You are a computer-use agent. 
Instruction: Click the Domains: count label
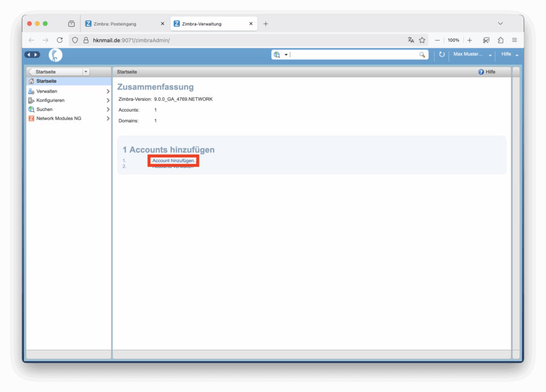click(129, 121)
